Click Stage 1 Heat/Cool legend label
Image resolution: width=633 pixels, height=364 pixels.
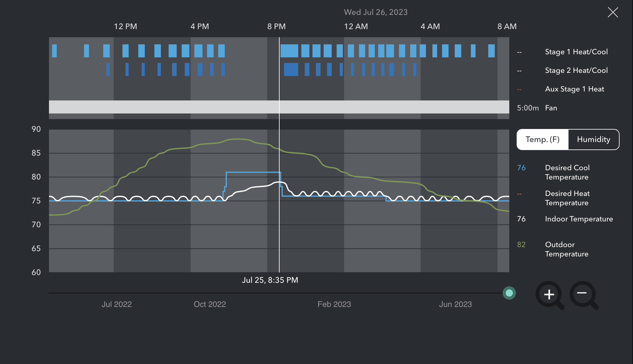click(576, 52)
